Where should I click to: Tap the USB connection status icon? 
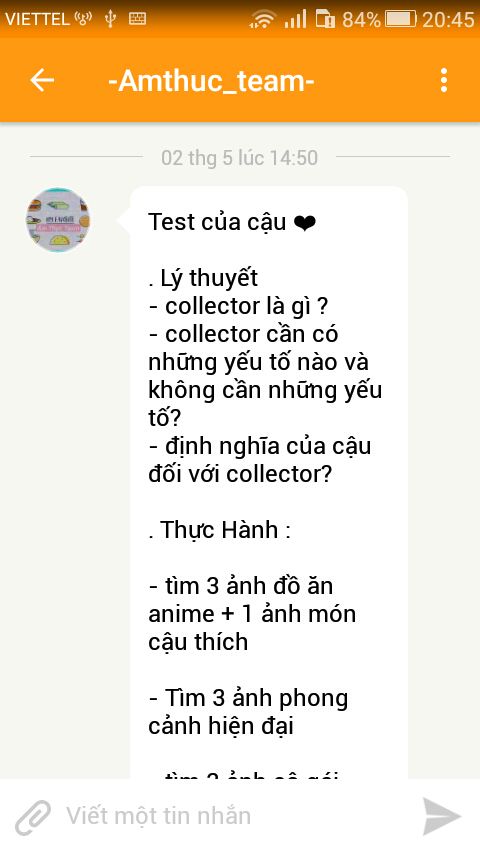point(111,19)
